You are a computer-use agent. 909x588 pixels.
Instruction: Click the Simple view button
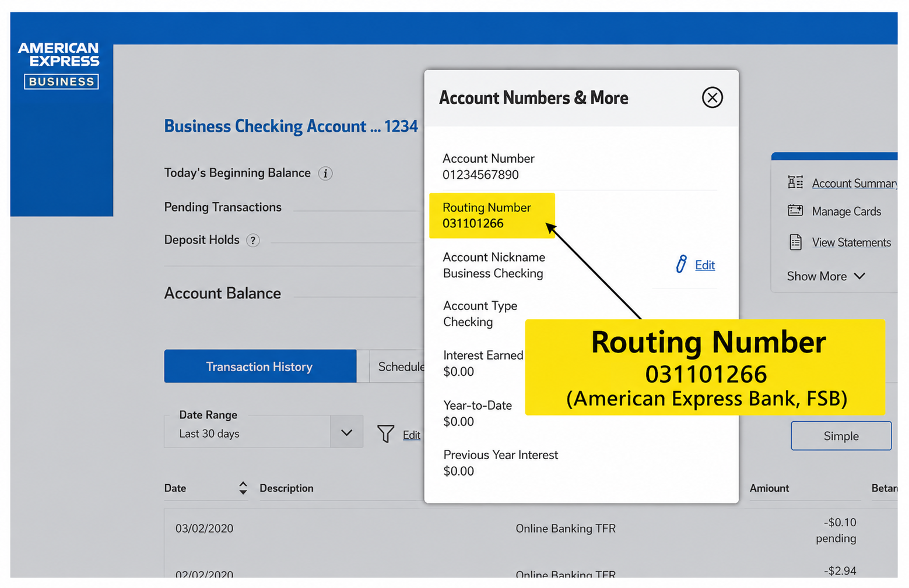pos(841,436)
